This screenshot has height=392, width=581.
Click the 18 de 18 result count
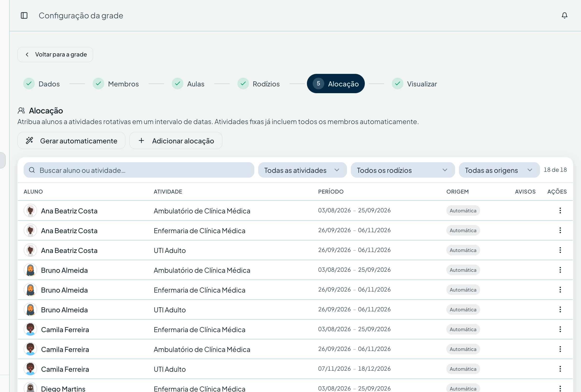pyautogui.click(x=555, y=170)
